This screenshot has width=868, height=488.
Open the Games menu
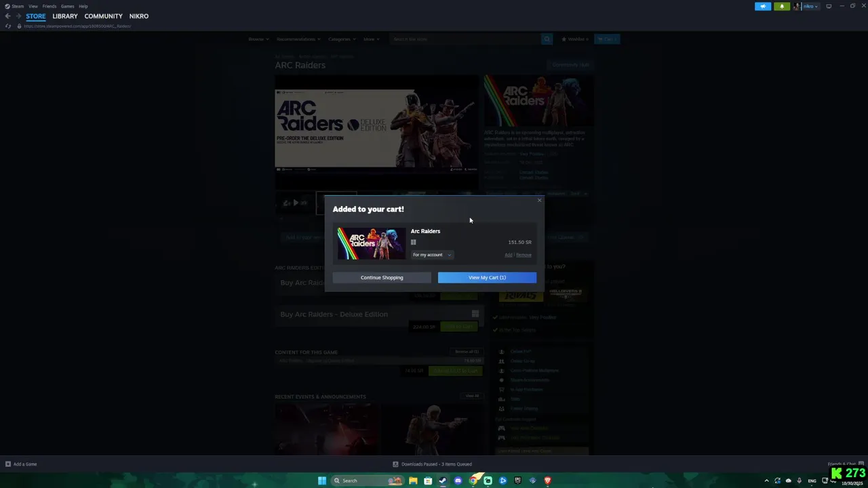[x=67, y=6]
